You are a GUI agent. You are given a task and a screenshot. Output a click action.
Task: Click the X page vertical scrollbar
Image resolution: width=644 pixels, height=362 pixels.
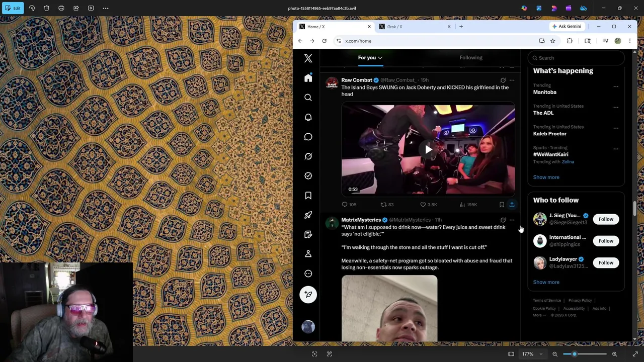pyautogui.click(x=635, y=209)
